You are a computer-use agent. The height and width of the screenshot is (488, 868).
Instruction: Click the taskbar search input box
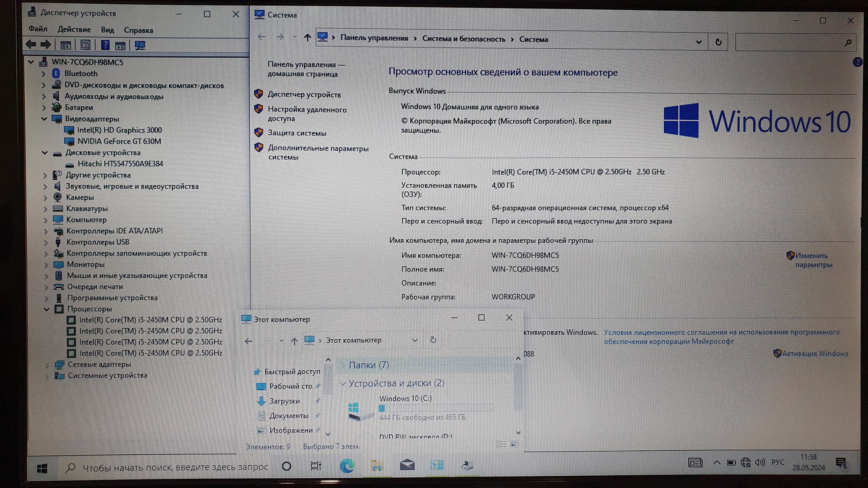pos(175,467)
